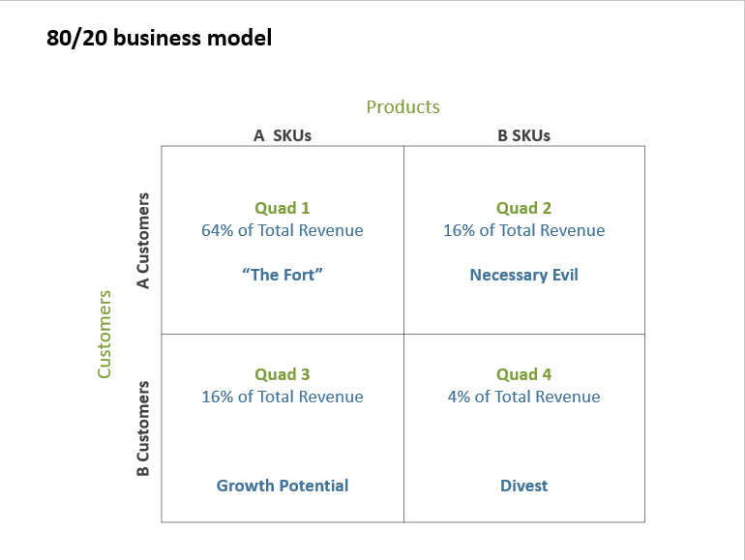Click the "A SKUs" column header
The image size is (745, 560).
[283, 135]
